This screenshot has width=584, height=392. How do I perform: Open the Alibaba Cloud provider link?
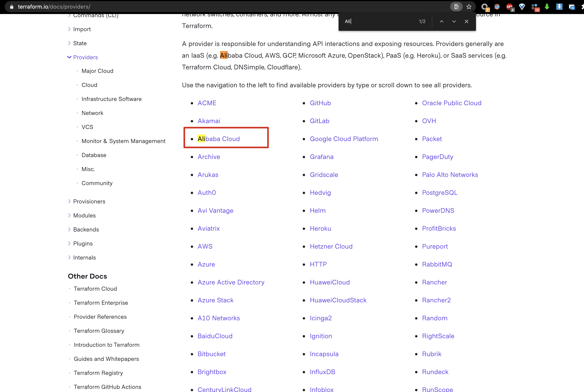pos(218,139)
